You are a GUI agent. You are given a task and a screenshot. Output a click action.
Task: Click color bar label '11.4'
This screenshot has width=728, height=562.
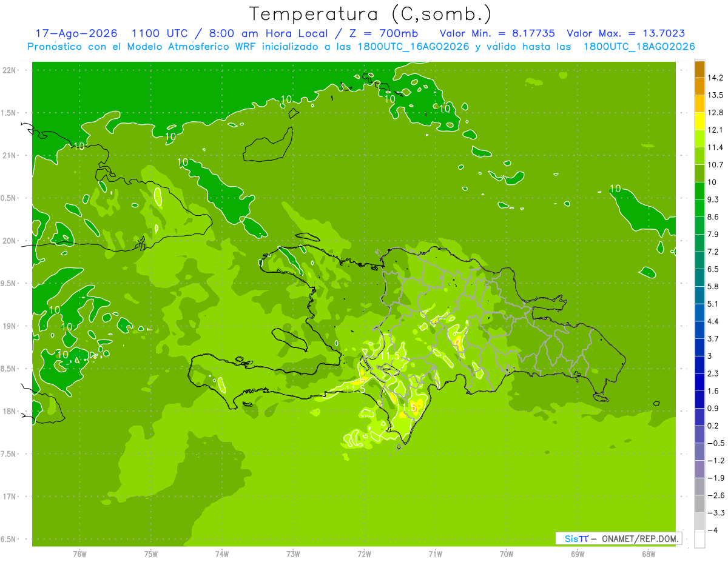tap(715, 147)
